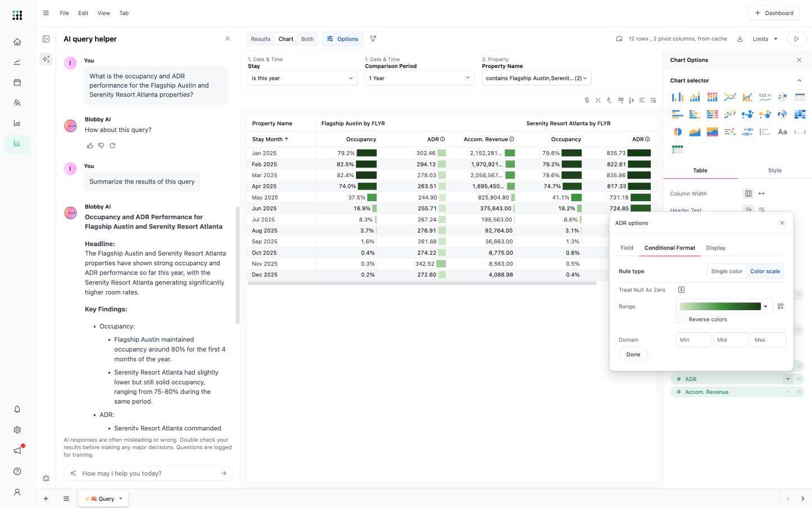
Task: Open the File menu
Action: click(65, 13)
